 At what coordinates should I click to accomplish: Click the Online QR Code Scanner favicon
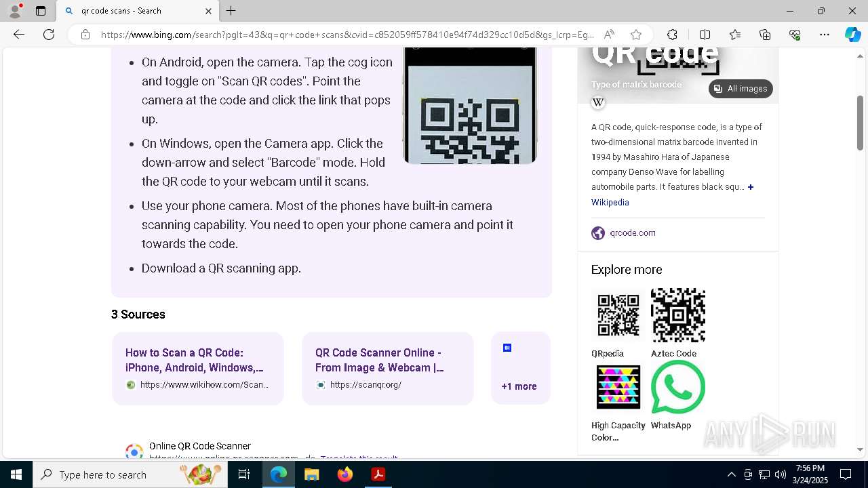134,451
